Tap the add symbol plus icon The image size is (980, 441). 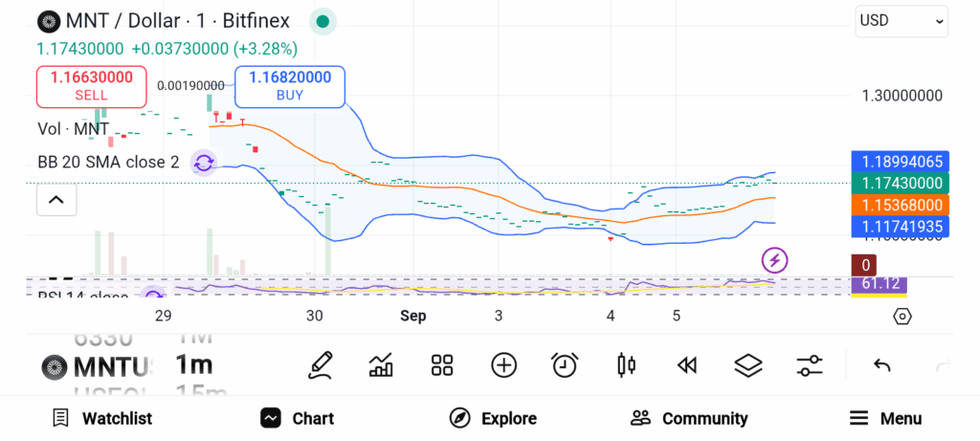(x=503, y=365)
